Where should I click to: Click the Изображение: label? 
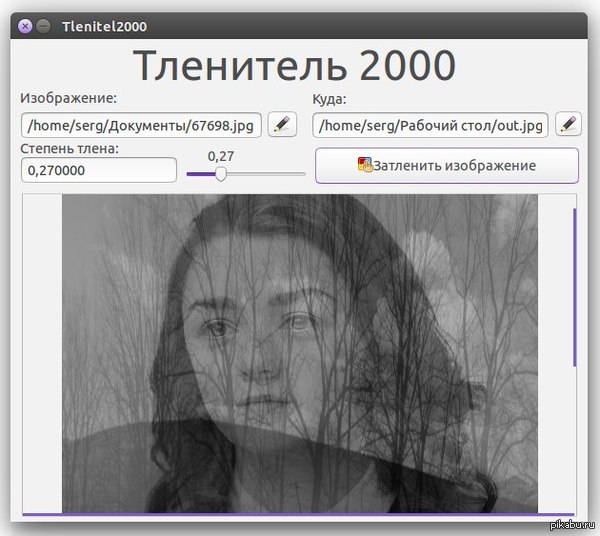click(x=69, y=98)
